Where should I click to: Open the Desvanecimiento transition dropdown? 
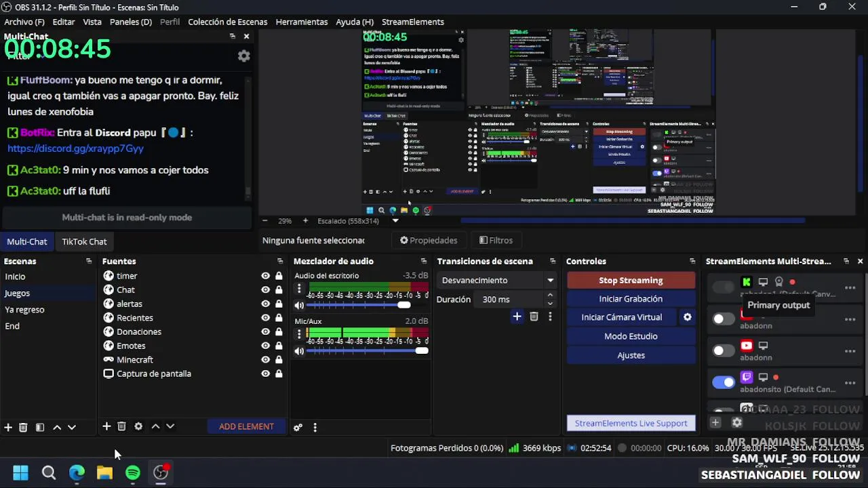click(497, 280)
